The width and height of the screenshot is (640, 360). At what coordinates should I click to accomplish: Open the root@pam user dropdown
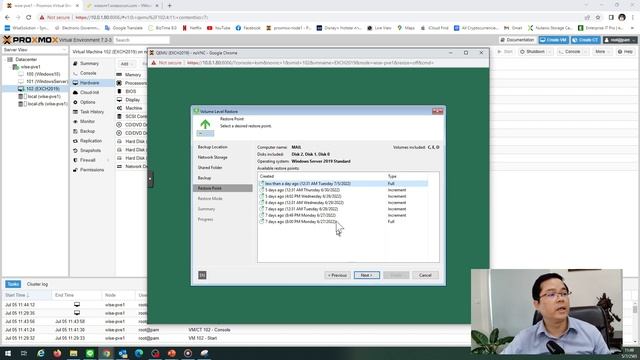[x=620, y=40]
